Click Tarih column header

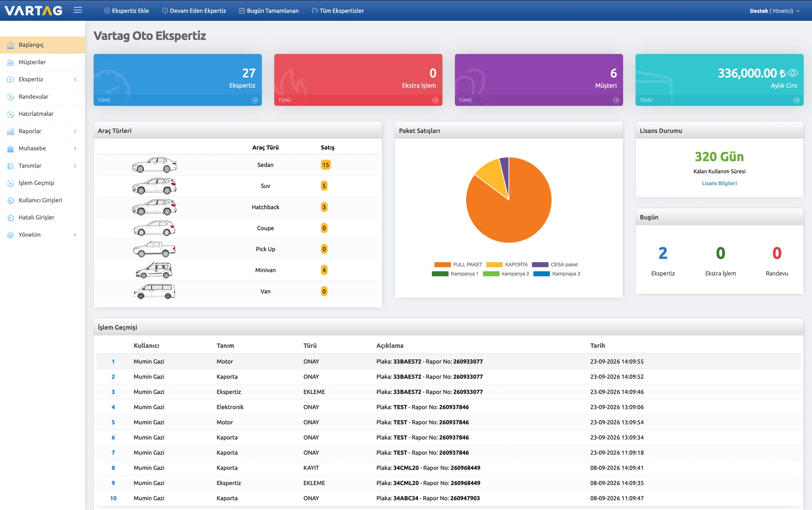(x=598, y=345)
